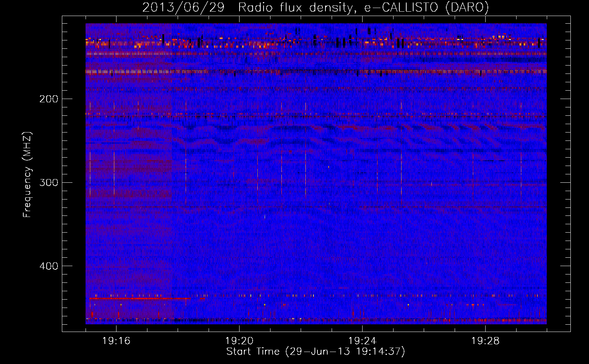The height and width of the screenshot is (364, 589).
Task: Click the 19:24 time tick label
Action: [362, 341]
